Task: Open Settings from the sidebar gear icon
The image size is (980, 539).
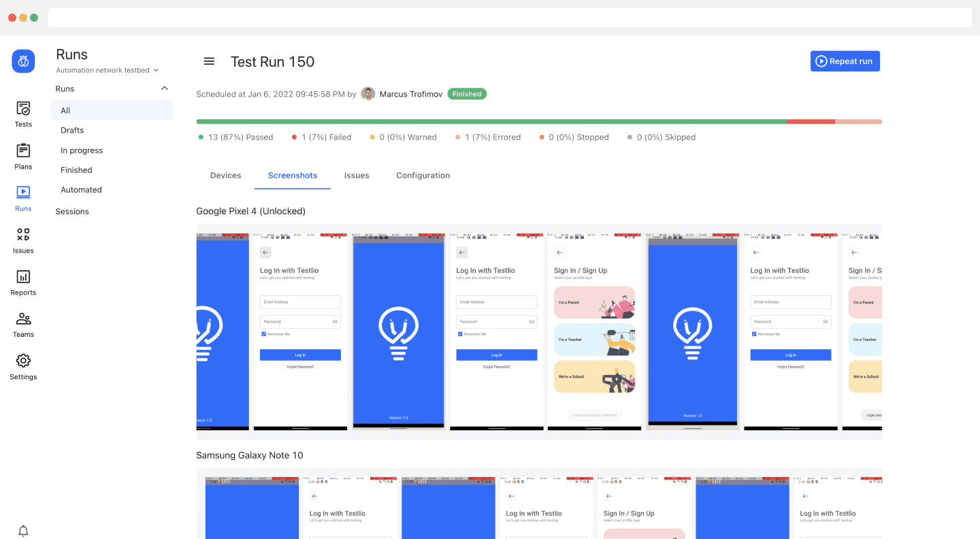Action: pos(23,365)
